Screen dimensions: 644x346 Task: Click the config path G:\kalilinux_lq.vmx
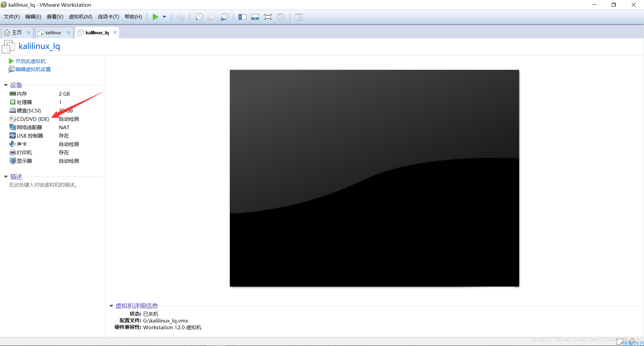[x=166, y=320]
